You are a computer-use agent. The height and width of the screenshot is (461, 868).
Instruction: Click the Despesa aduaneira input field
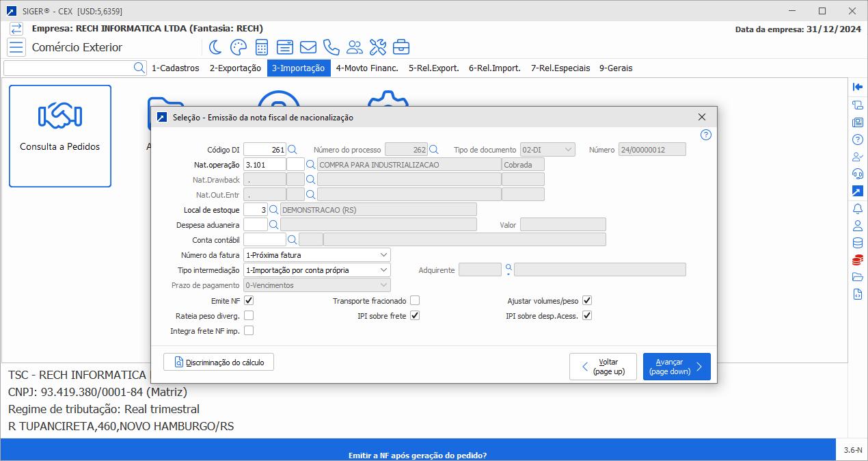(x=255, y=224)
